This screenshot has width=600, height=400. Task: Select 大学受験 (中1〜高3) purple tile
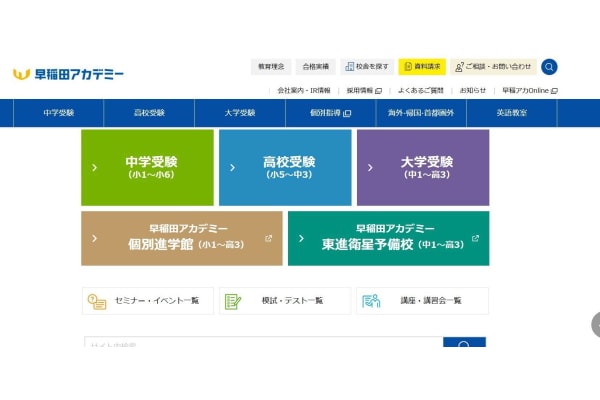[423, 168]
